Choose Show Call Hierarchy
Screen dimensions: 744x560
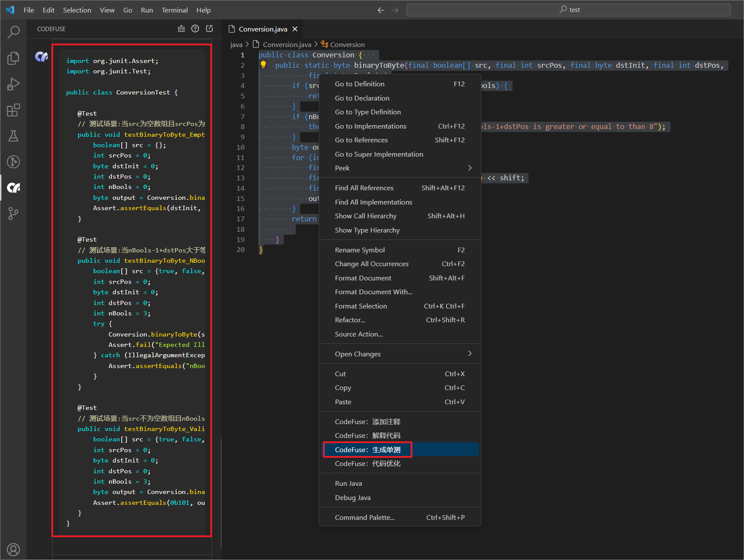[x=400, y=216]
